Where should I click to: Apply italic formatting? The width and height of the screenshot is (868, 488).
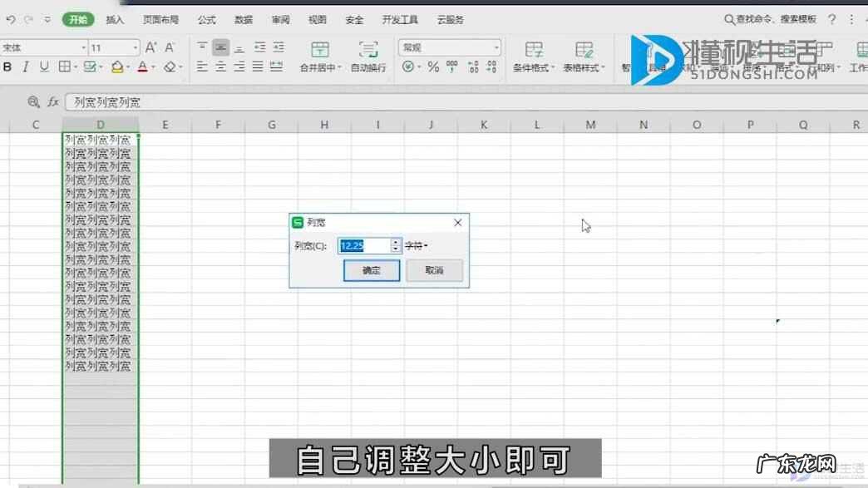[25, 67]
